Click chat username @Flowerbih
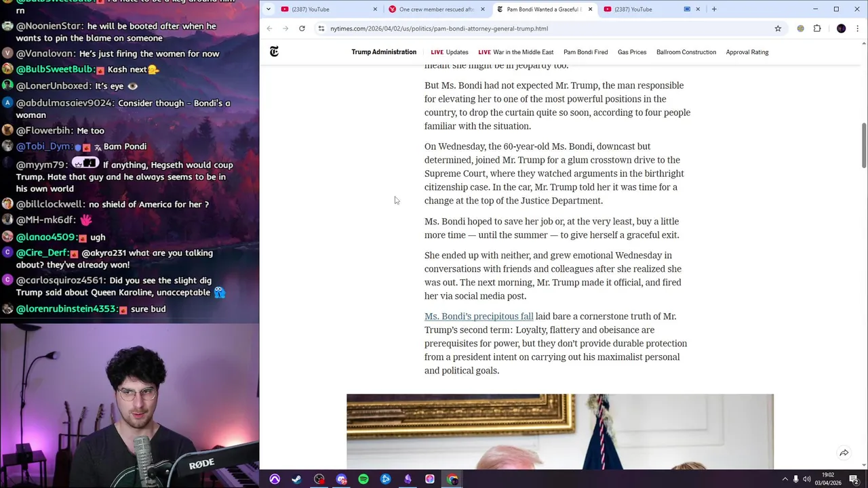The image size is (868, 488). pyautogui.click(x=45, y=131)
